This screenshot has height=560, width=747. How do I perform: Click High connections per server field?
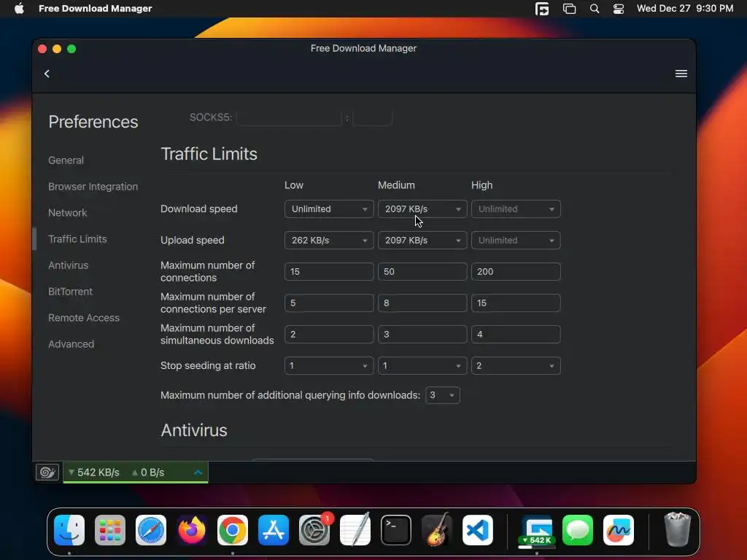[x=516, y=303]
